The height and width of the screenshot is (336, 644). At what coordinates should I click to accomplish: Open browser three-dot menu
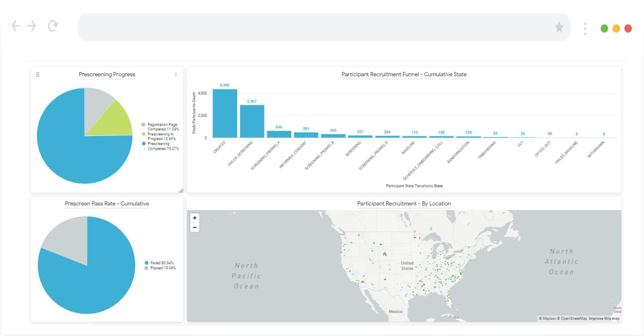pyautogui.click(x=585, y=28)
